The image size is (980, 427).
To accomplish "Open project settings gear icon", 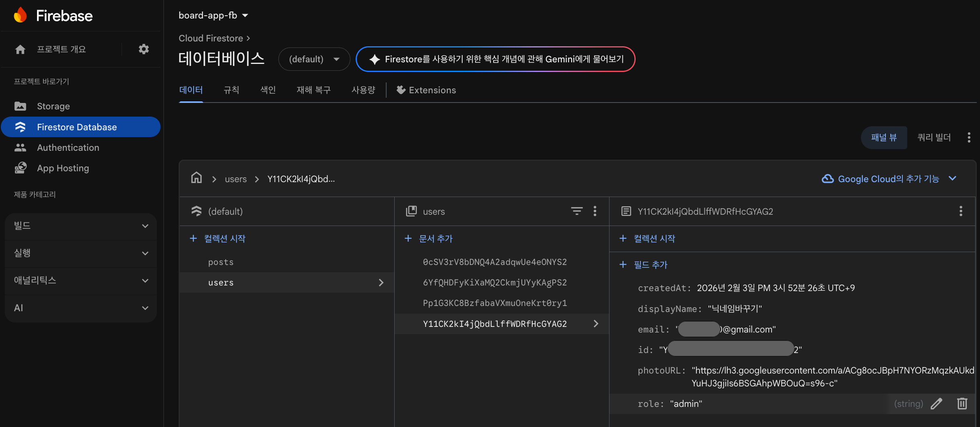I will (x=144, y=49).
